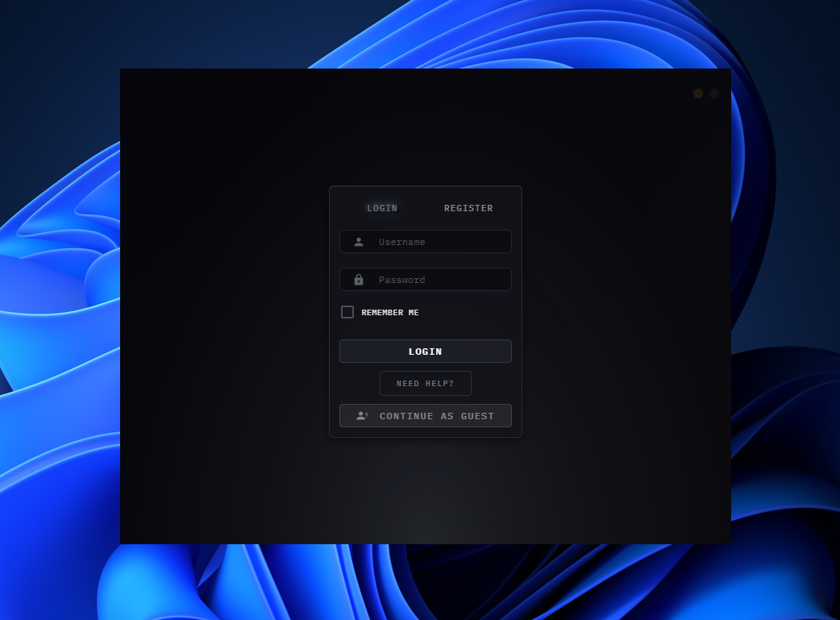Click the dark close dot window control
This screenshot has width=840, height=620.
point(714,94)
